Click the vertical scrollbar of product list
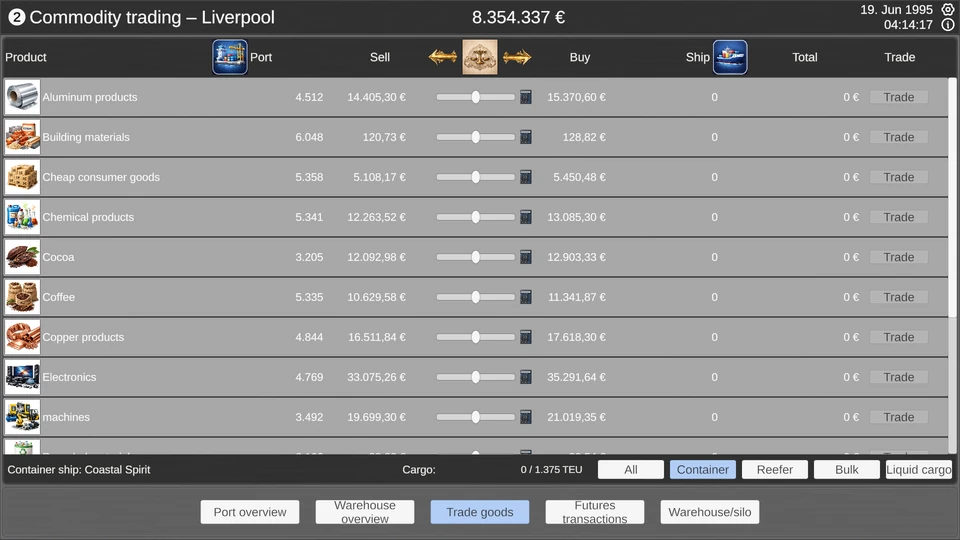Image resolution: width=960 pixels, height=540 pixels. pyautogui.click(x=952, y=199)
